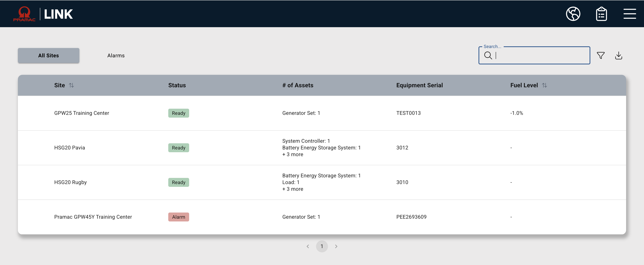The width and height of the screenshot is (644, 265).
Task: Open HSG20 Rugby site
Action: tap(70, 182)
